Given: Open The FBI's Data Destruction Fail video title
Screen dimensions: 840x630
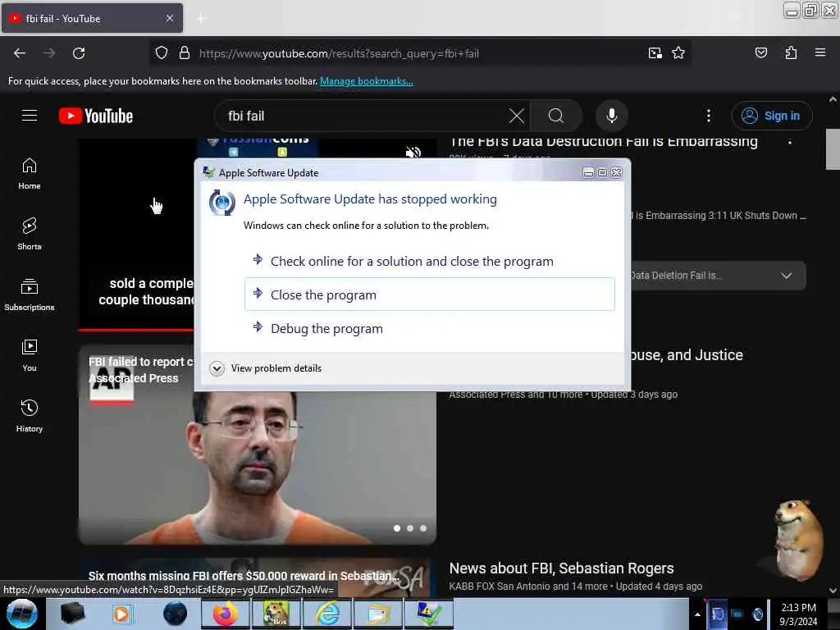Looking at the screenshot, I should (x=604, y=142).
